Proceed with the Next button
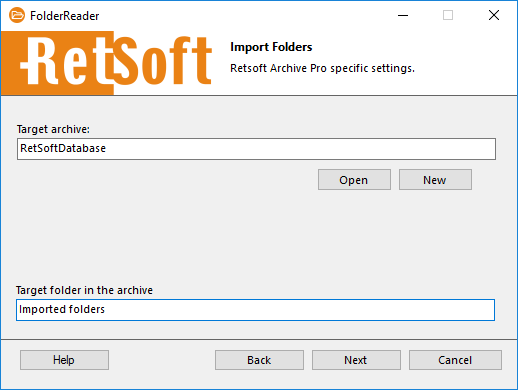 pyautogui.click(x=356, y=360)
